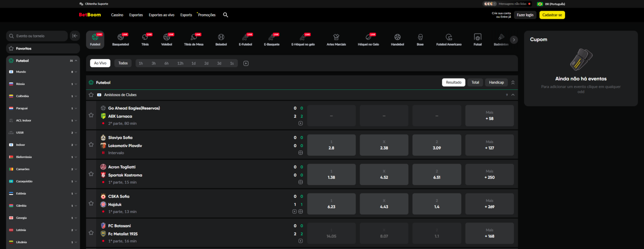Expand Rússia in the sidebar

(x=76, y=84)
